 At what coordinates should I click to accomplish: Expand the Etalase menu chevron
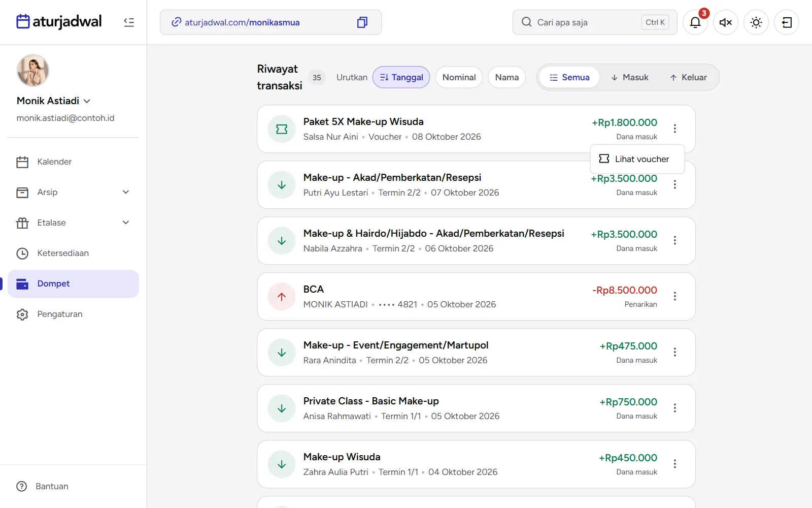tap(126, 223)
